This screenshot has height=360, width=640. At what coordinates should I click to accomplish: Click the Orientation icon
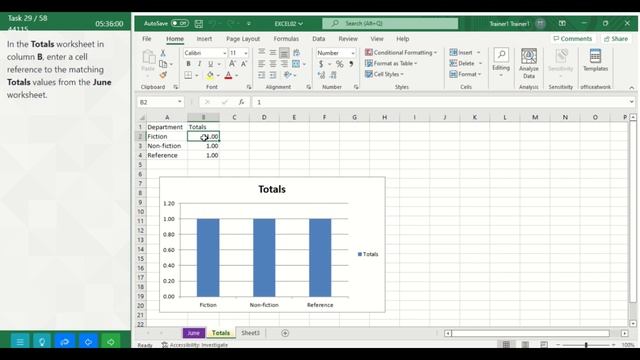pos(287,75)
